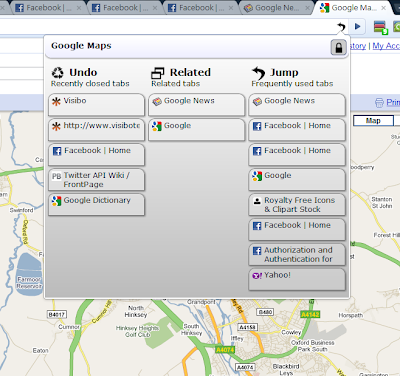Image resolution: width=400 pixels, height=376 pixels.
Task: Reopen Twitter API Wiki / FrontPage tab
Action: coord(96,179)
